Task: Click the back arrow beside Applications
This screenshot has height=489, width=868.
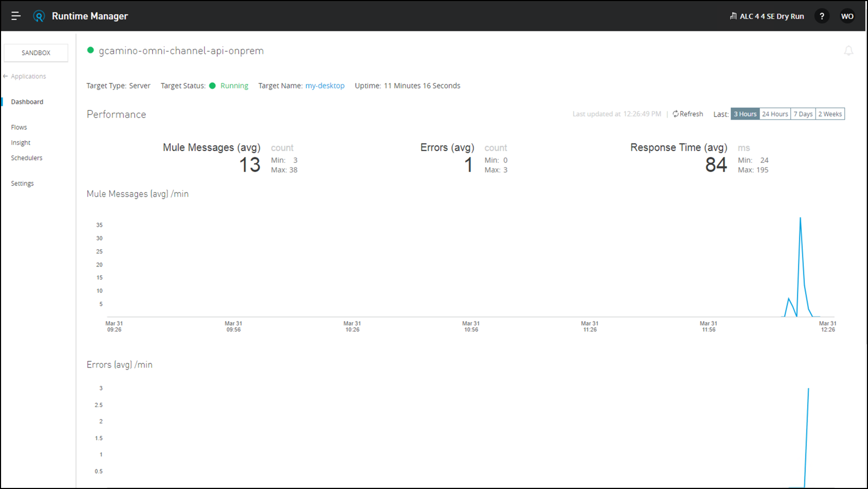Action: (5, 76)
